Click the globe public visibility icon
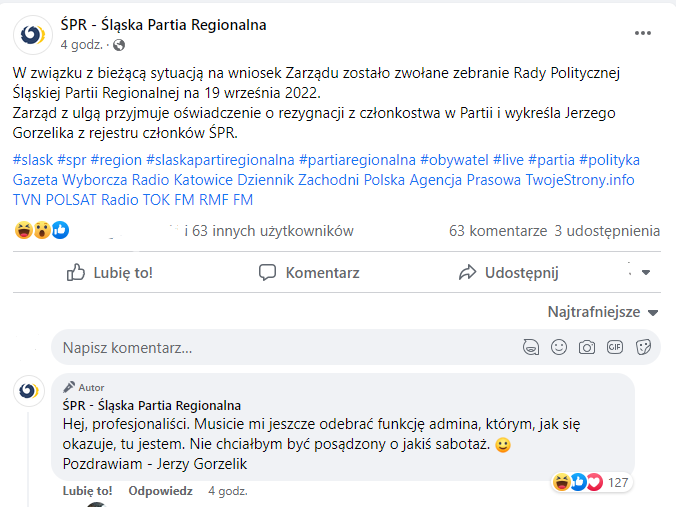The width and height of the screenshot is (676, 507). 119,45
